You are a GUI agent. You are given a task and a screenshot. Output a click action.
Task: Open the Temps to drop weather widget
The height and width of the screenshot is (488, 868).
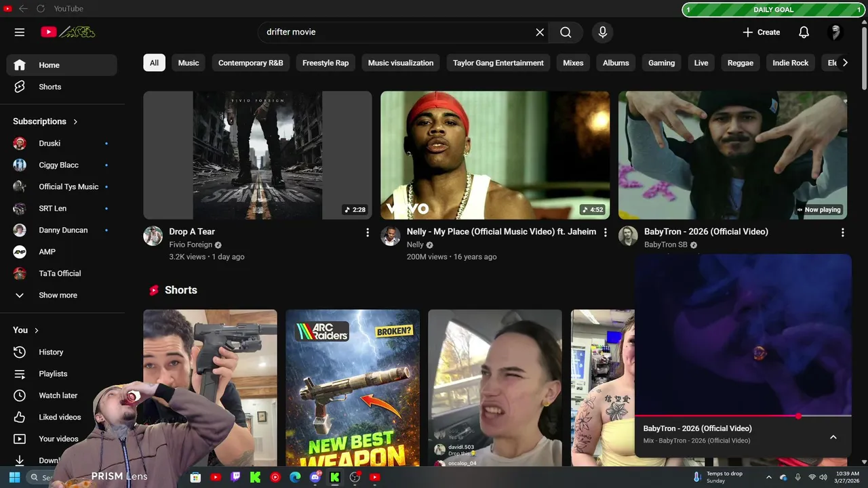tap(719, 477)
